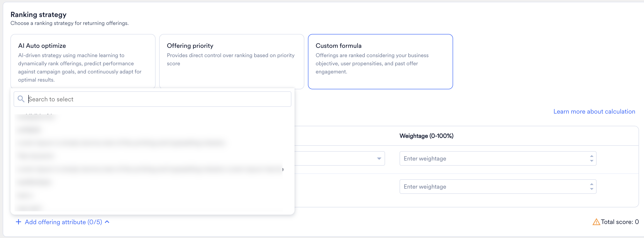
Task: Select the Offering priority strategy card
Action: point(232,61)
